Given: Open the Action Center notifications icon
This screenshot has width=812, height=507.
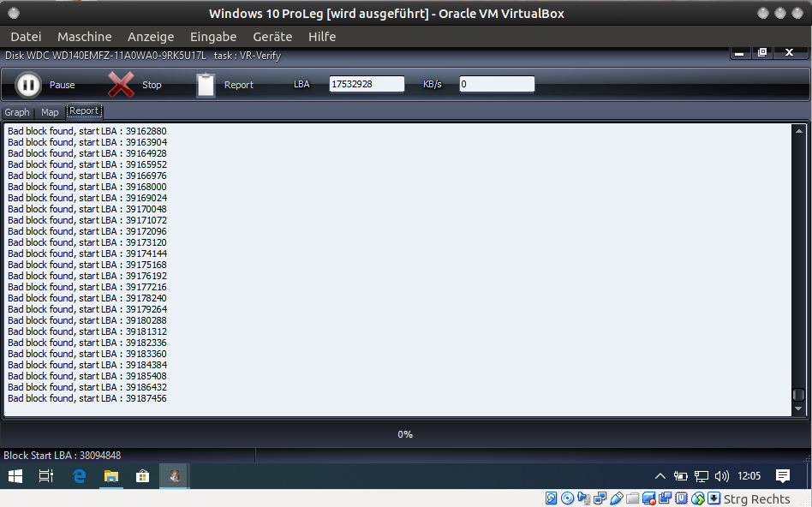Looking at the screenshot, I should (783, 476).
